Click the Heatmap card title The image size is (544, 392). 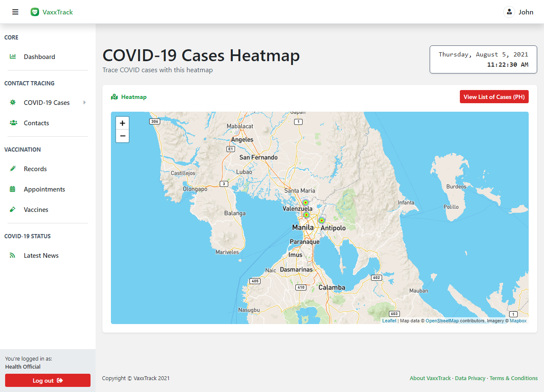[134, 97]
